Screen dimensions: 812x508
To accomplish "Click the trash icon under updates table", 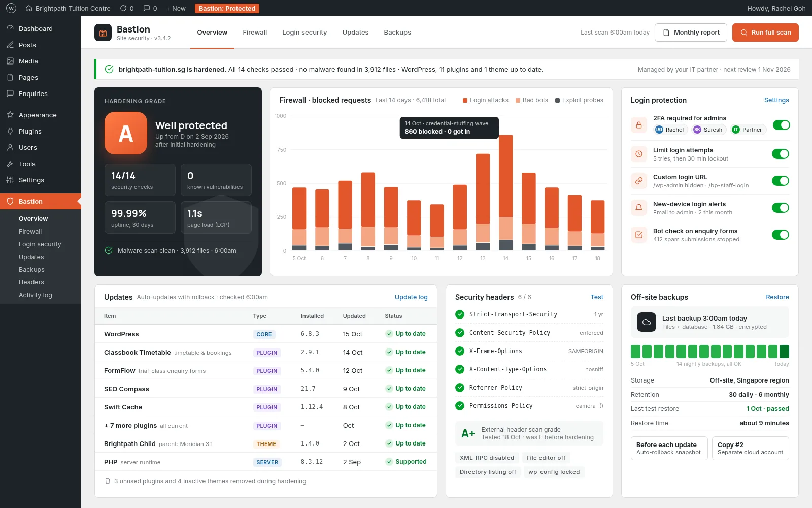I will pos(108,481).
